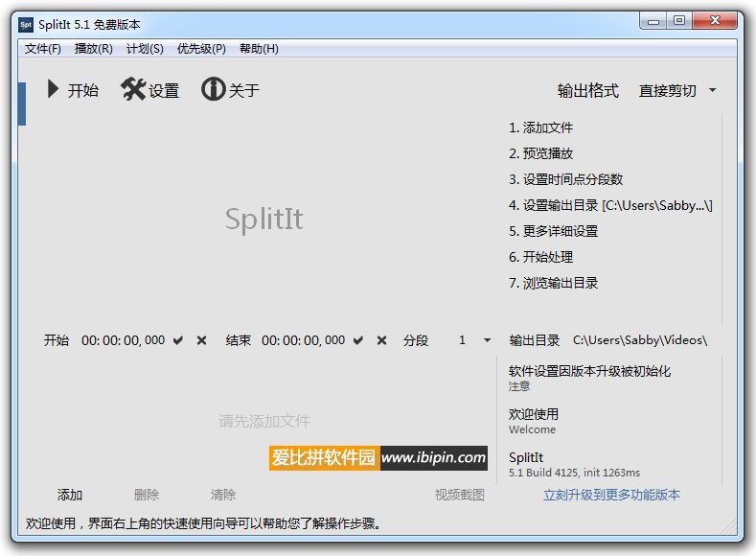This screenshot has width=756, height=556.
Task: Maximize the SplitIt window
Action: [678, 21]
